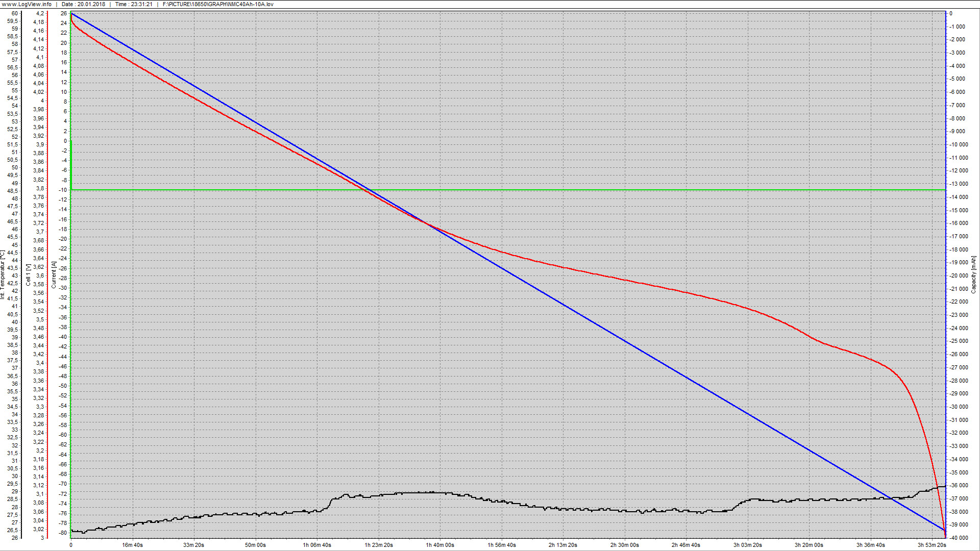Click the 43,5 temperature axis tick
Screen dimensions: 980x551
click(x=13, y=268)
